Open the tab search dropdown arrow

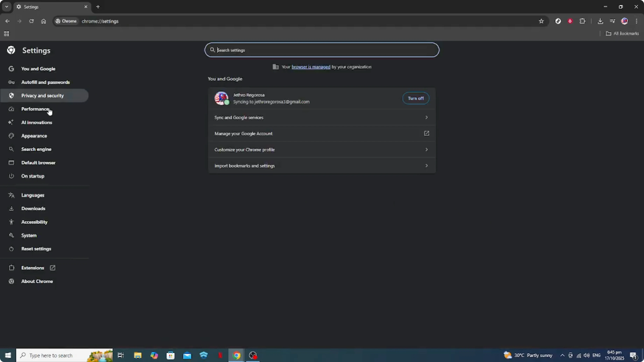tap(6, 7)
